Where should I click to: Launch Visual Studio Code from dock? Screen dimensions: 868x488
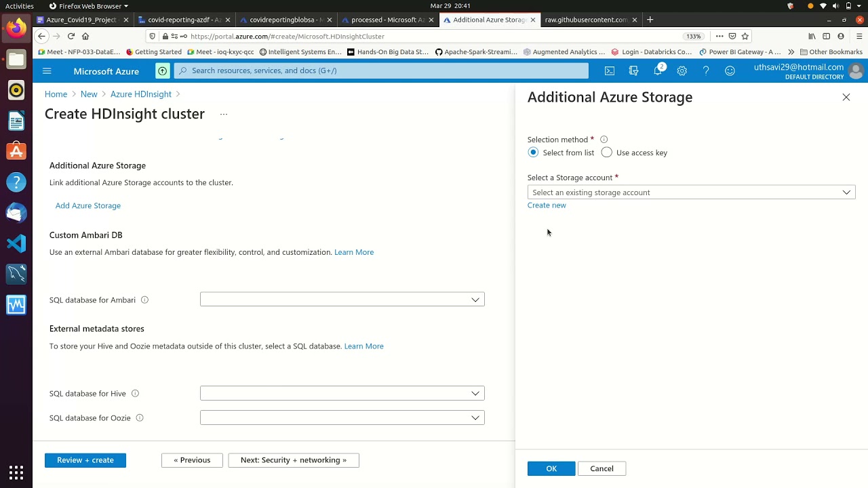[x=16, y=243]
